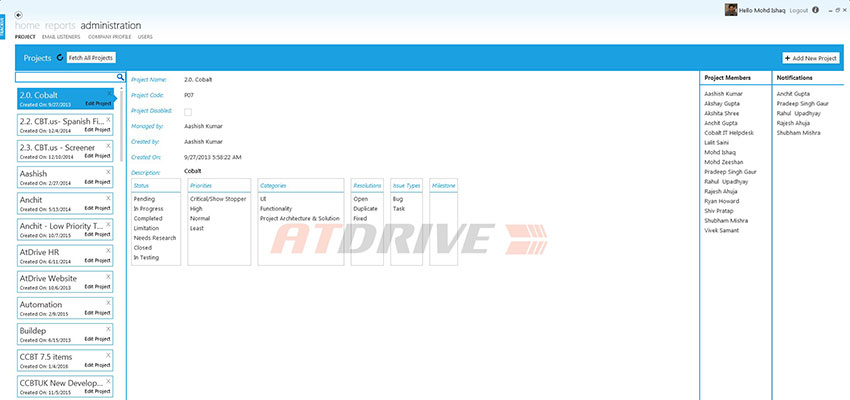
Task: Click Project Architecture & Solution category
Action: pyautogui.click(x=300, y=218)
